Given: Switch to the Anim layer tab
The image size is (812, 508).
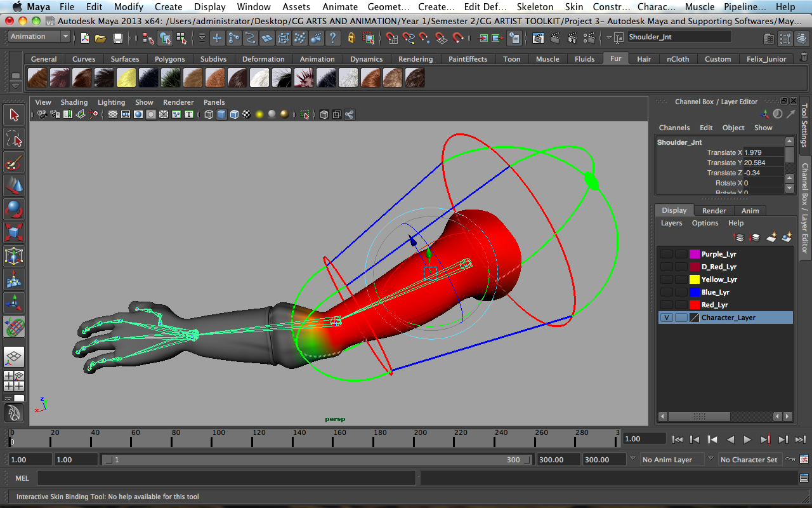Looking at the screenshot, I should 750,211.
